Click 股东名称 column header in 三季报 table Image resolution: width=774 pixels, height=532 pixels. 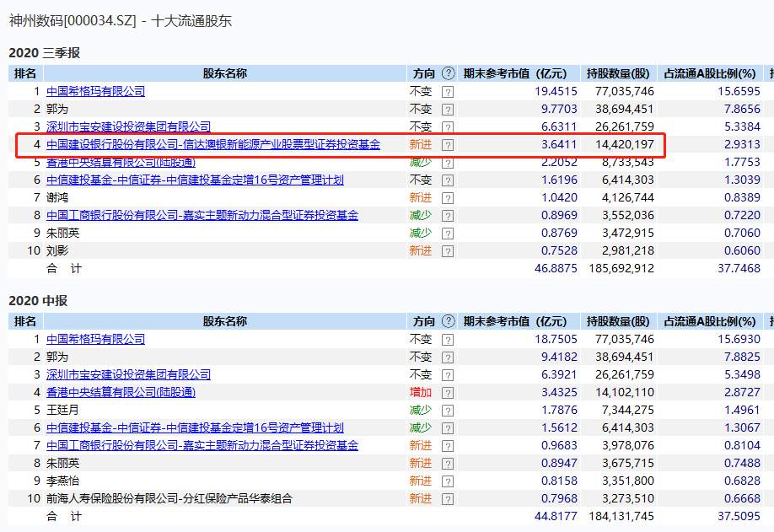point(225,73)
